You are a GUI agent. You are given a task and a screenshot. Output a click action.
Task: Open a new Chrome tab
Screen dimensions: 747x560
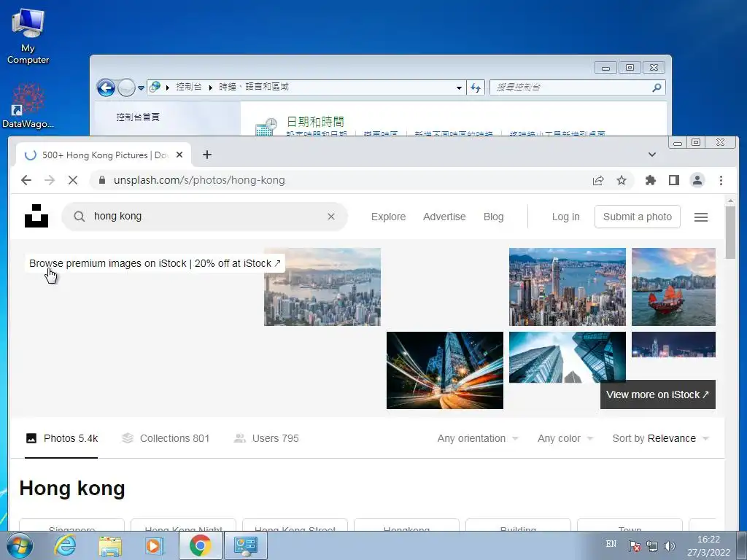[206, 155]
